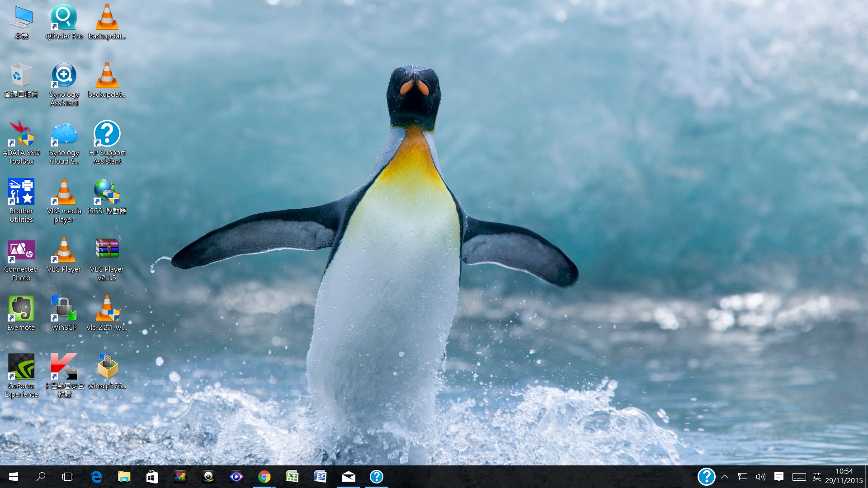
Task: Open the webcam app icon on taskbar
Action: point(208,477)
